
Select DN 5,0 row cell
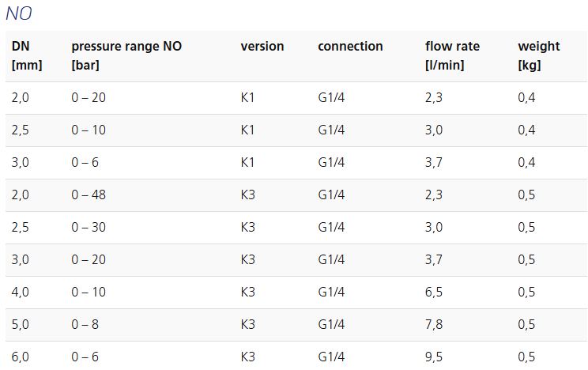[20, 324]
